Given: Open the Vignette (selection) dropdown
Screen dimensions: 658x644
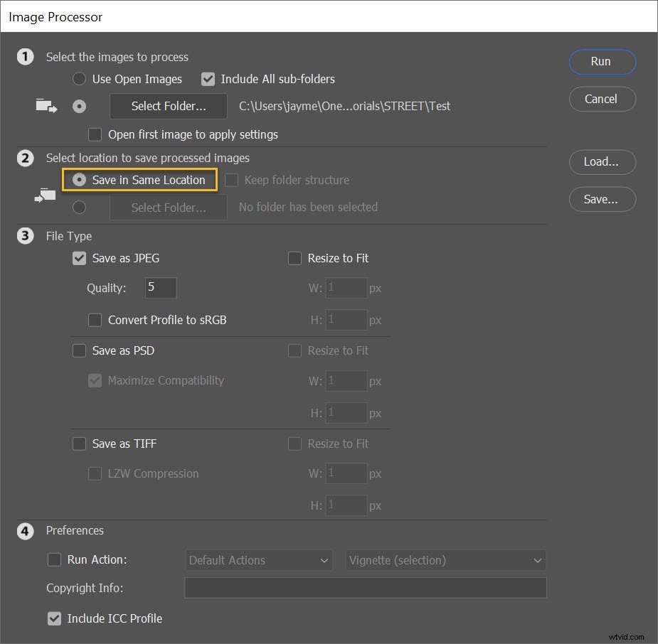Looking at the screenshot, I should pyautogui.click(x=445, y=560).
